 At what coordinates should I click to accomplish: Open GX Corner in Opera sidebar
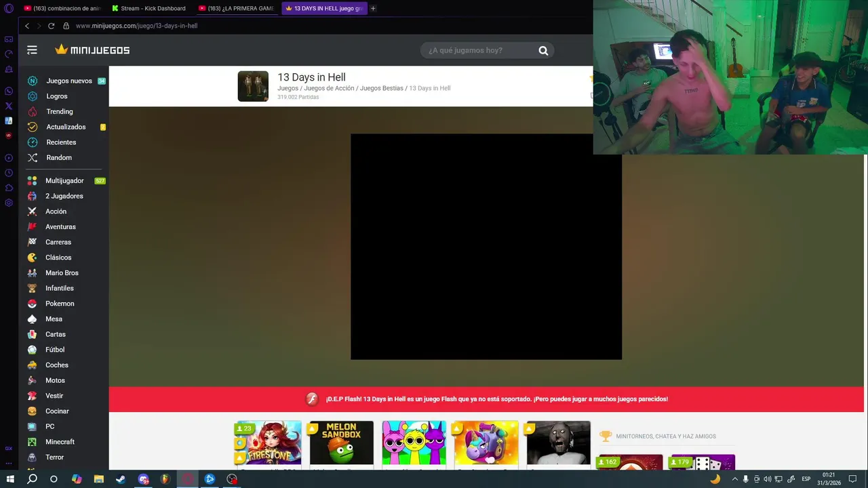pos(9,39)
